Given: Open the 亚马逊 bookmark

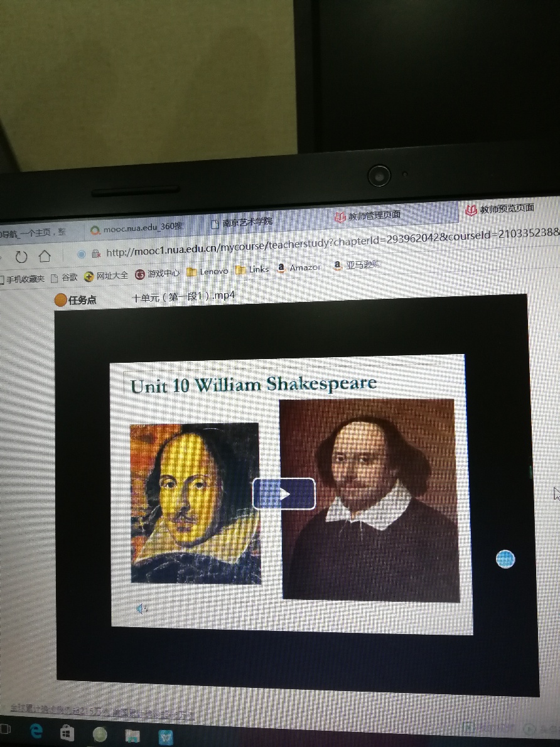Looking at the screenshot, I should click(x=357, y=265).
